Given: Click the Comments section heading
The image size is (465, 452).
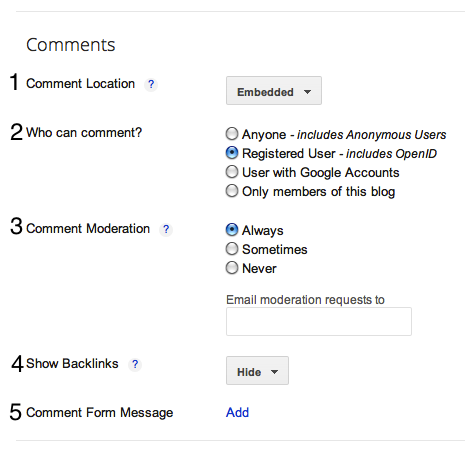Looking at the screenshot, I should [x=71, y=45].
